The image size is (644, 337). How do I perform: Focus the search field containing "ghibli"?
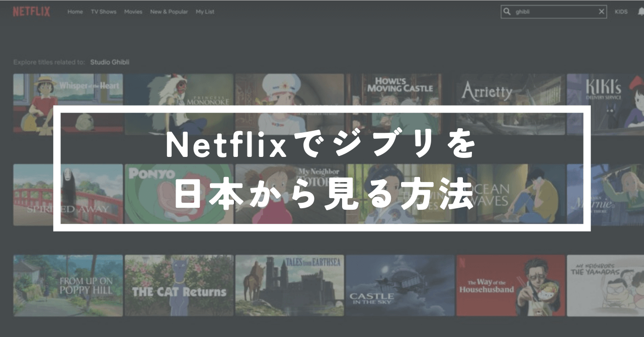coord(553,12)
